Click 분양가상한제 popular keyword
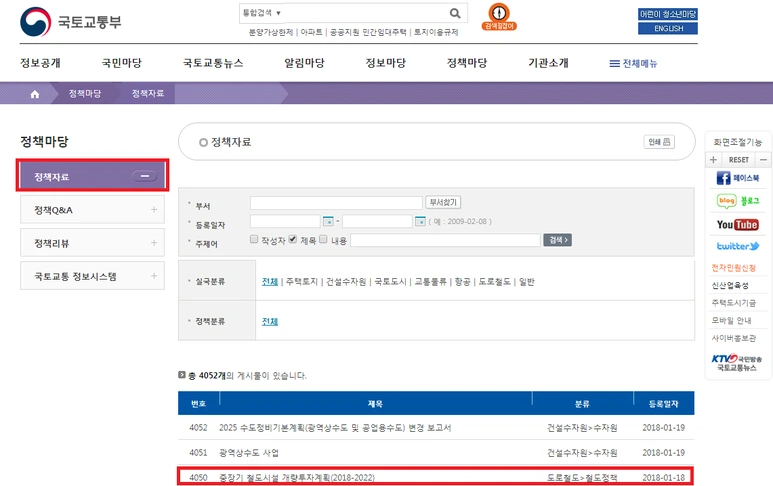This screenshot has width=773, height=486. point(271,32)
